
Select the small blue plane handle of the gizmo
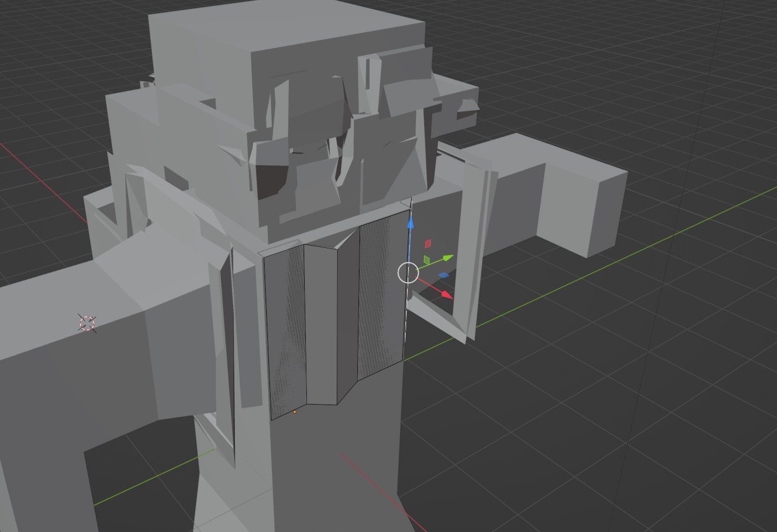point(444,275)
